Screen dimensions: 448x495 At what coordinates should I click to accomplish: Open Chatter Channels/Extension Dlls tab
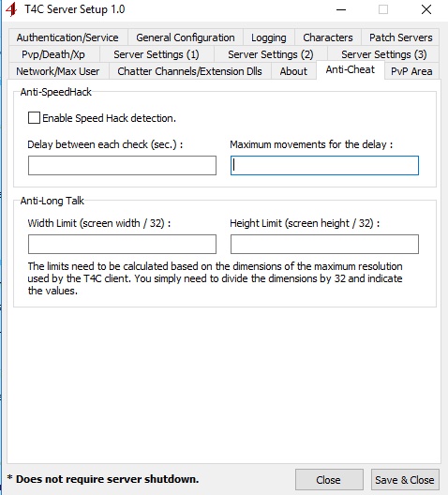click(189, 71)
